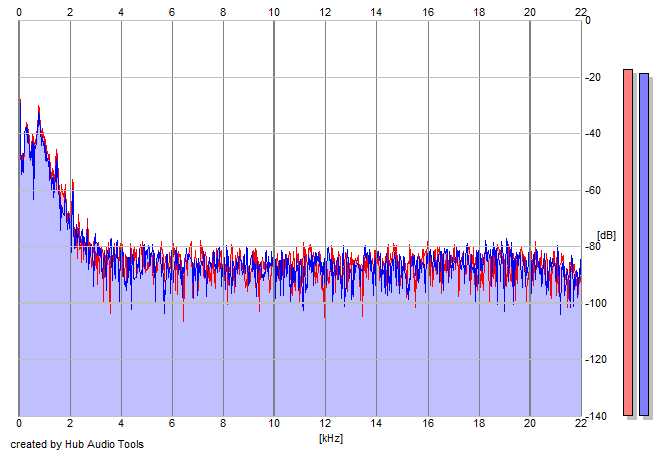Click the -40 dB scale value
This screenshot has width=663, height=456.
point(593,134)
